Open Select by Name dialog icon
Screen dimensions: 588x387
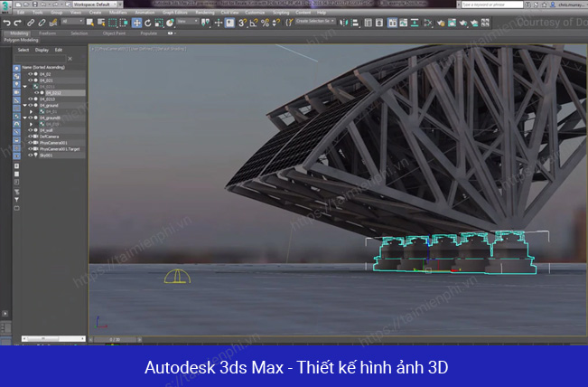pos(101,23)
